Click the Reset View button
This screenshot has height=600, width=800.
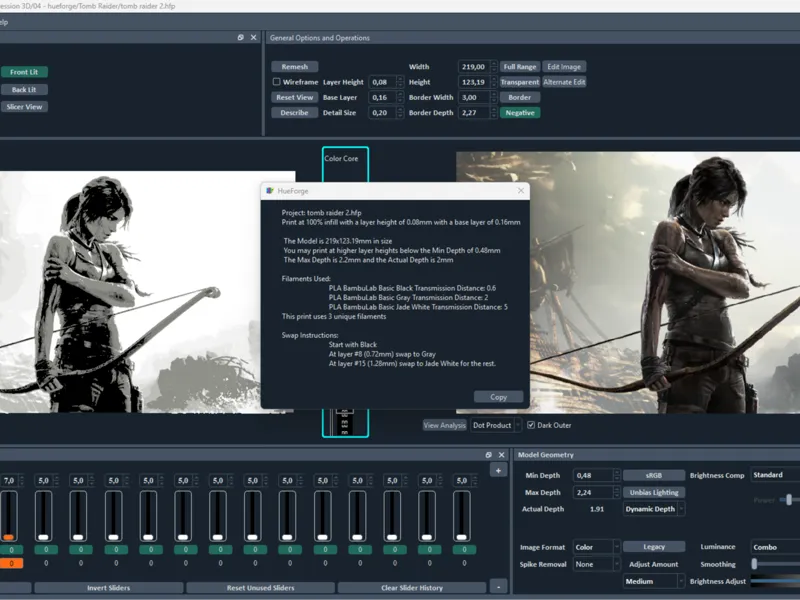pos(295,97)
